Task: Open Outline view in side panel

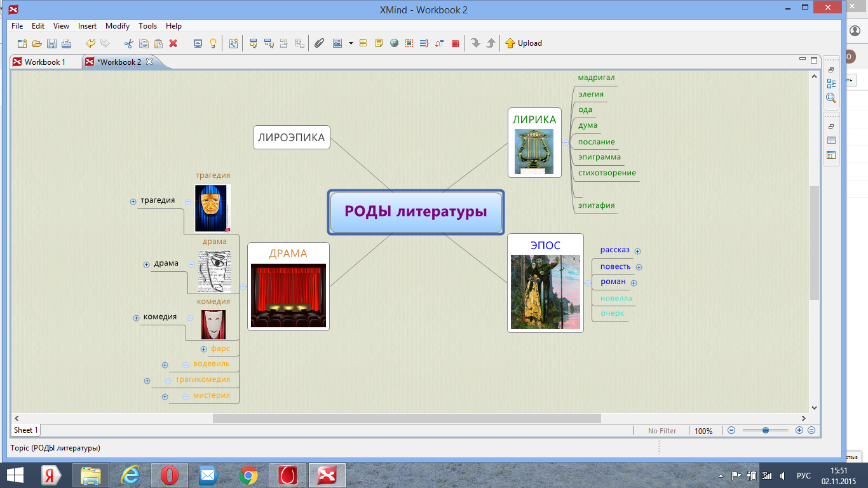Action: click(831, 83)
